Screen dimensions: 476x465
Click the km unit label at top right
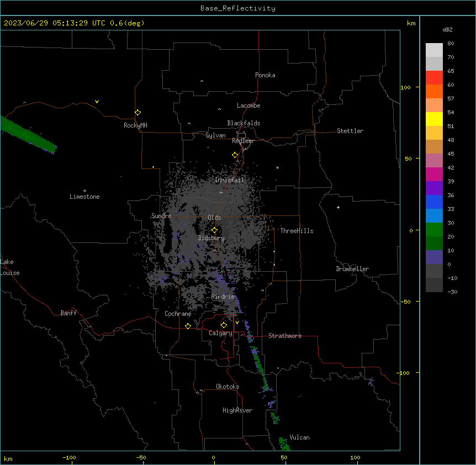click(x=411, y=23)
